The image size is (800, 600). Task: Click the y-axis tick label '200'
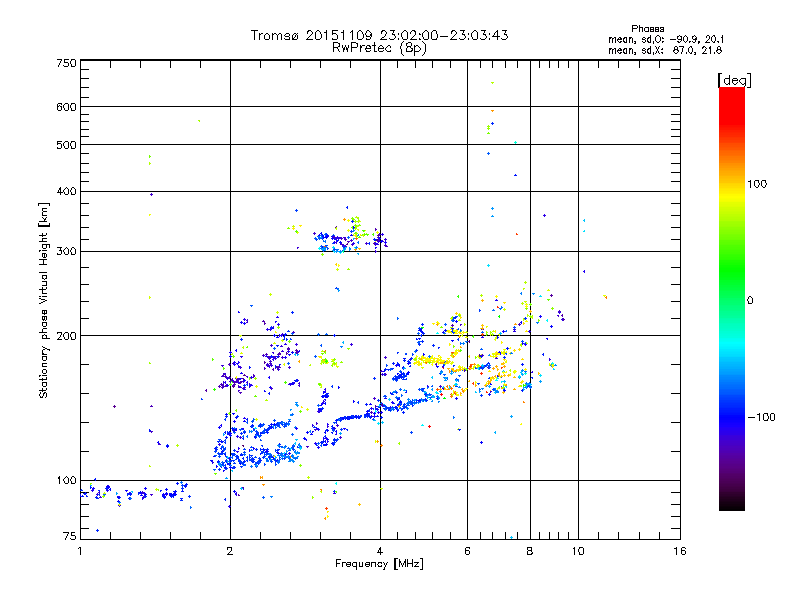tap(66, 336)
